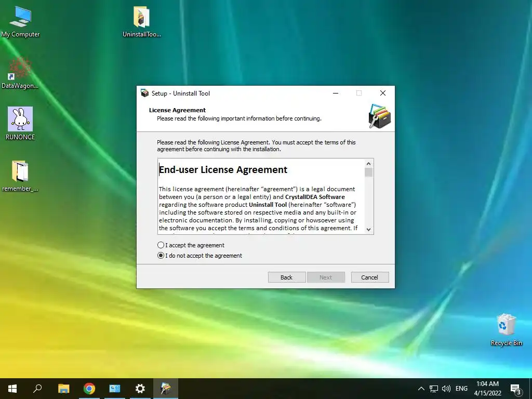Screen dimensions: 532x399
Task: Click license text scrollbar down arrow
Action: [369, 229]
